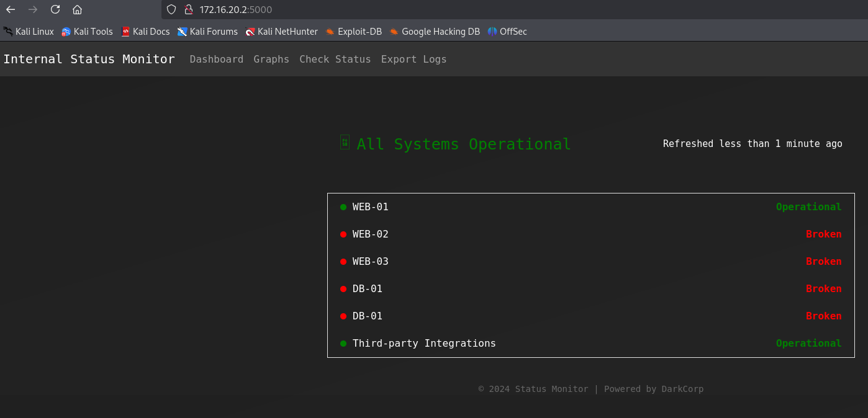Open the Kali Forums bookmark
Screen dimensions: 868x418
(207, 31)
